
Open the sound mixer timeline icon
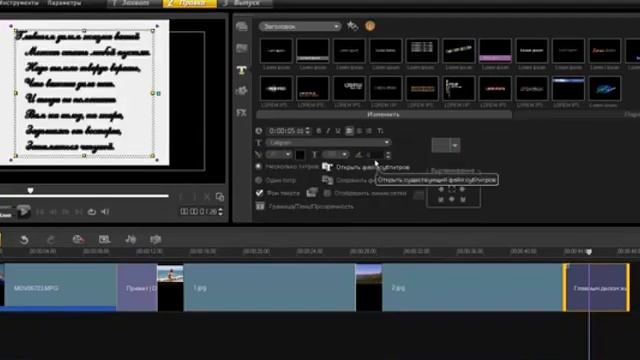click(x=156, y=240)
